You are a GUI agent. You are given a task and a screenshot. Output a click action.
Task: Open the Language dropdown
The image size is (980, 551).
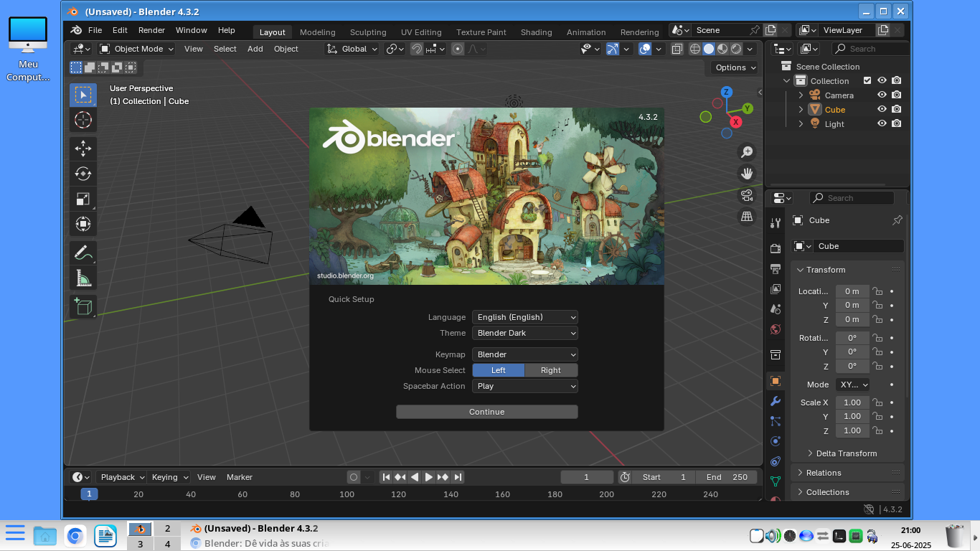(x=525, y=317)
